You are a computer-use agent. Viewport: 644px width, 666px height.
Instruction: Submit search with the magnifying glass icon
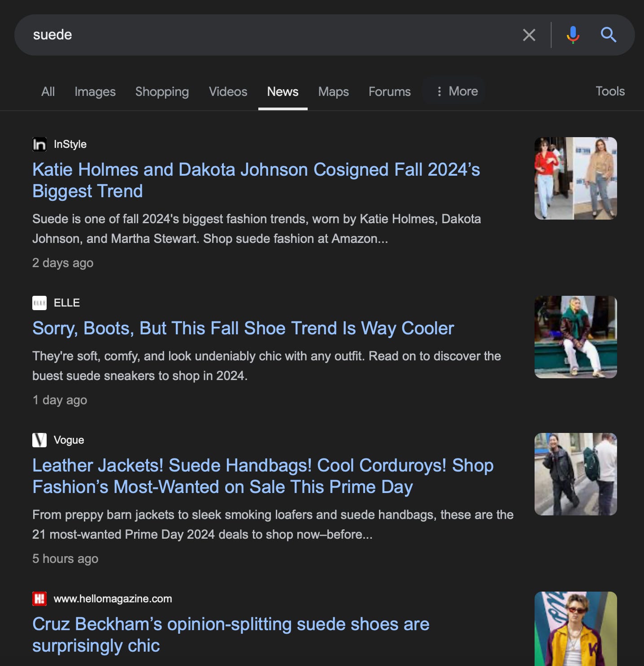[x=609, y=35]
